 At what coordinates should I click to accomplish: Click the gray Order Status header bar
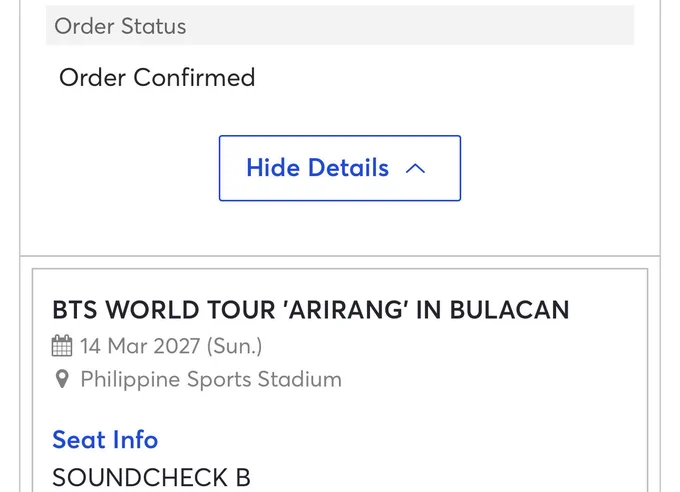[x=340, y=26]
